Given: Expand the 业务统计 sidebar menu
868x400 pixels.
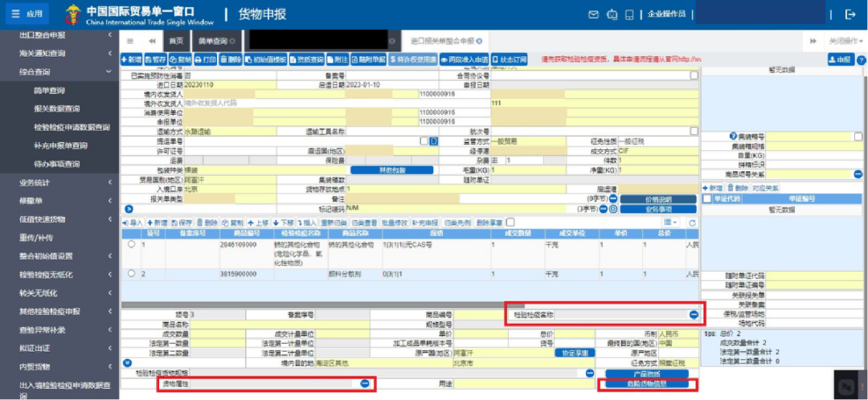Looking at the screenshot, I should pyautogui.click(x=59, y=182).
